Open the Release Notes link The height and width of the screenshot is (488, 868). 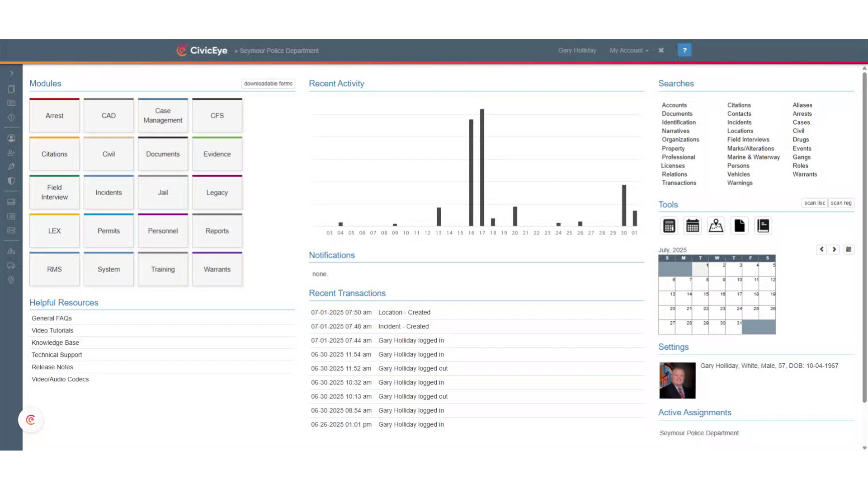52,367
